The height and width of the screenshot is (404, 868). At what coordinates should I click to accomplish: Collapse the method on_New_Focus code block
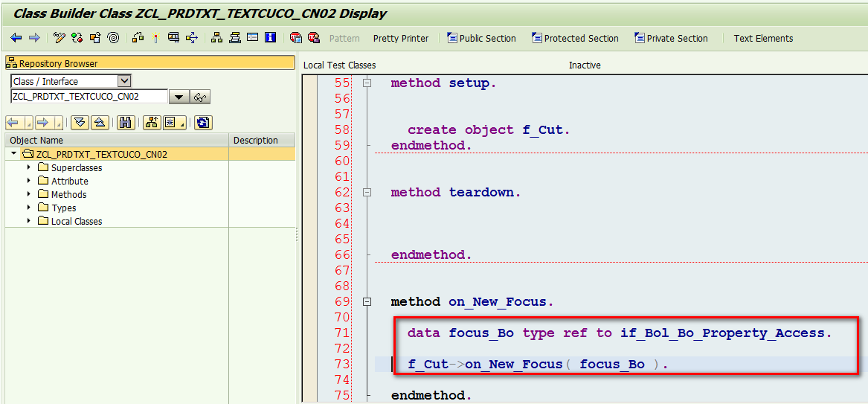tap(367, 301)
